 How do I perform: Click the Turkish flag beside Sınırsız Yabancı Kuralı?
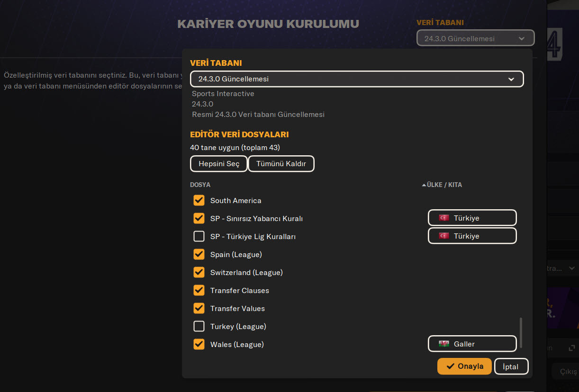pos(443,218)
